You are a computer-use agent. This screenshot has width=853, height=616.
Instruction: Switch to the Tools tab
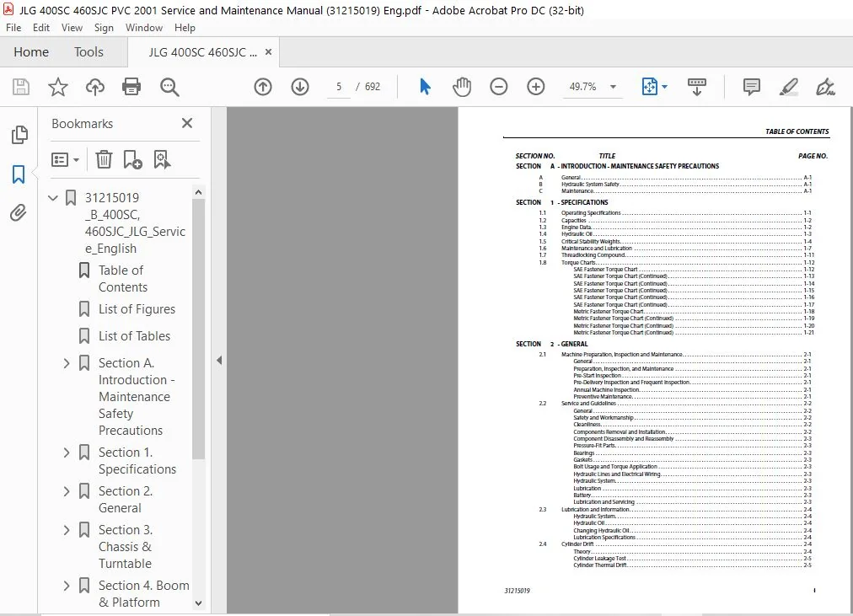(x=89, y=52)
